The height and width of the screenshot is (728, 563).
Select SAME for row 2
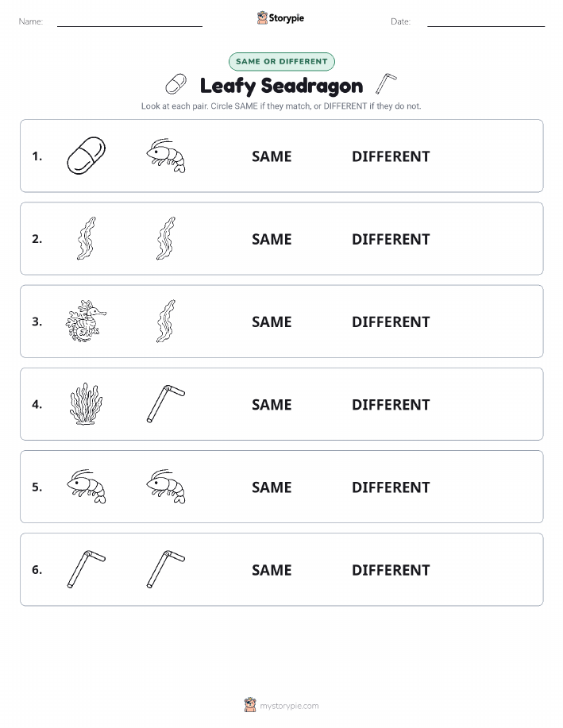(x=272, y=239)
